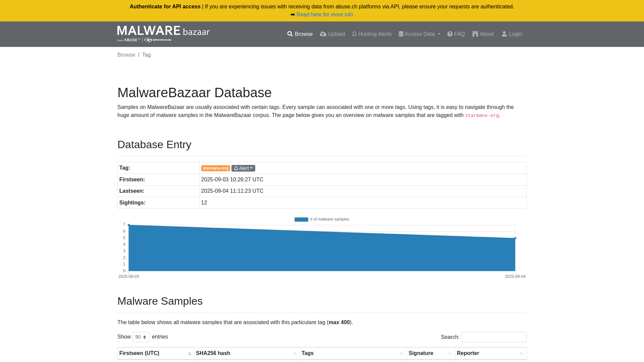Open the About page
The image size is (644, 362).
coord(483,34)
